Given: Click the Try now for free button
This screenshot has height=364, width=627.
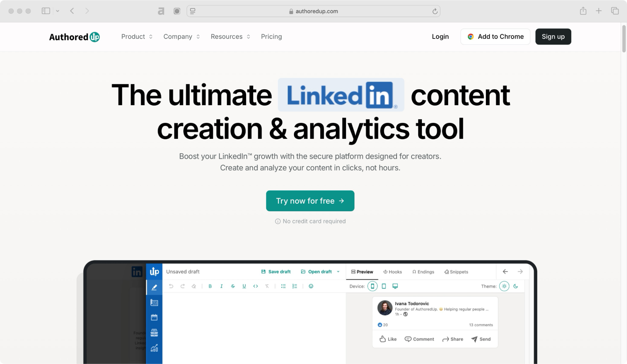Looking at the screenshot, I should point(310,201).
